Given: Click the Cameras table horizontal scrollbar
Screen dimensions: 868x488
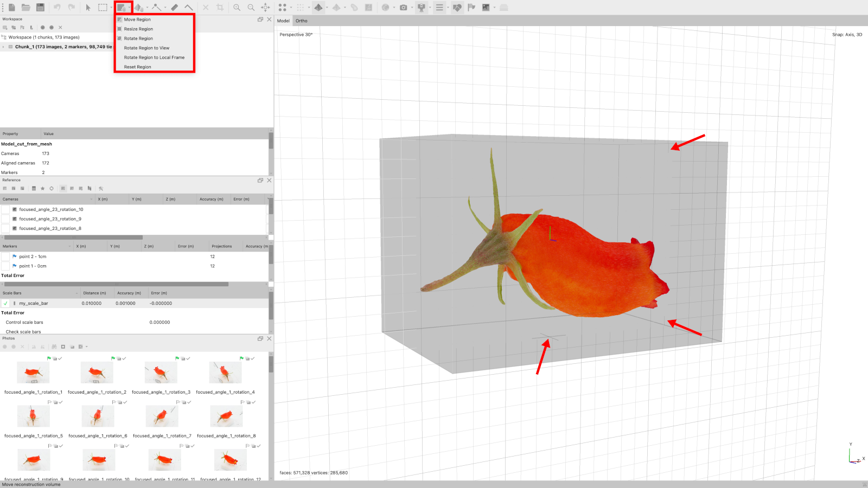Looking at the screenshot, I should 73,237.
